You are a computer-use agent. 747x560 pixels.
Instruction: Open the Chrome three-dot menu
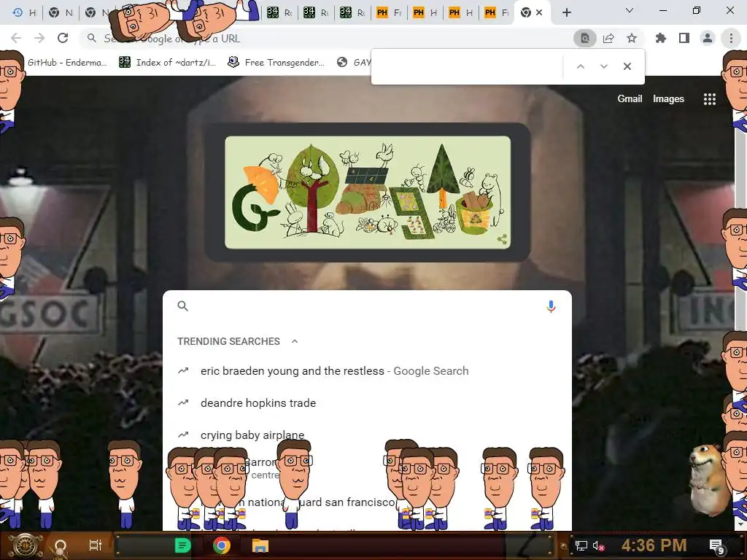pyautogui.click(x=731, y=38)
